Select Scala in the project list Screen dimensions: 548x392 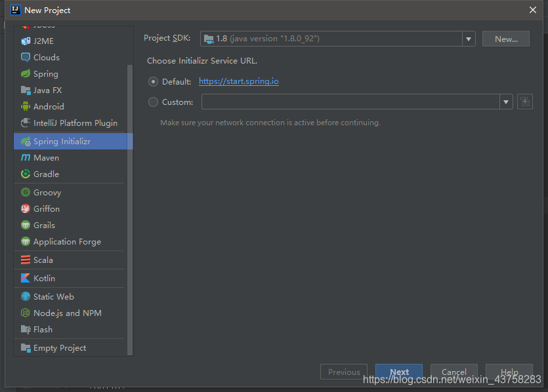point(74,260)
